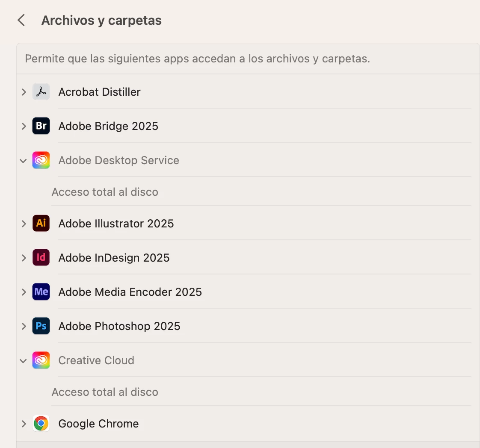Click Acceso total al disco under Creative Cloud
480x448 pixels.
coord(105,392)
